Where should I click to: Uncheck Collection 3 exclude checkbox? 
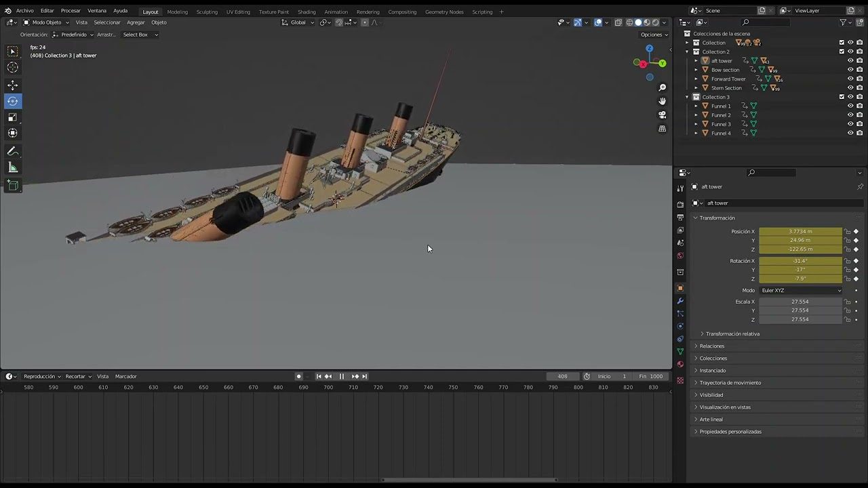pos(842,97)
